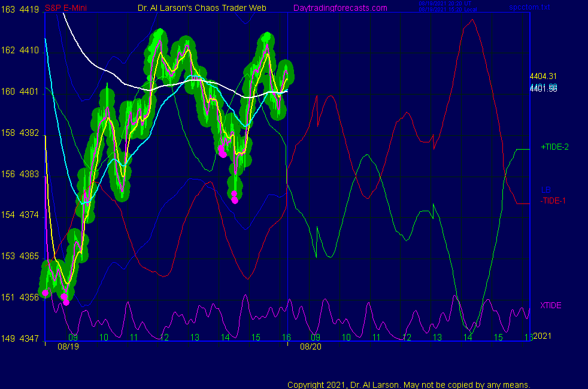Click the lowest trough of the green +TIDE-2 line
This screenshot has height=389, width=588.
[x=471, y=333]
